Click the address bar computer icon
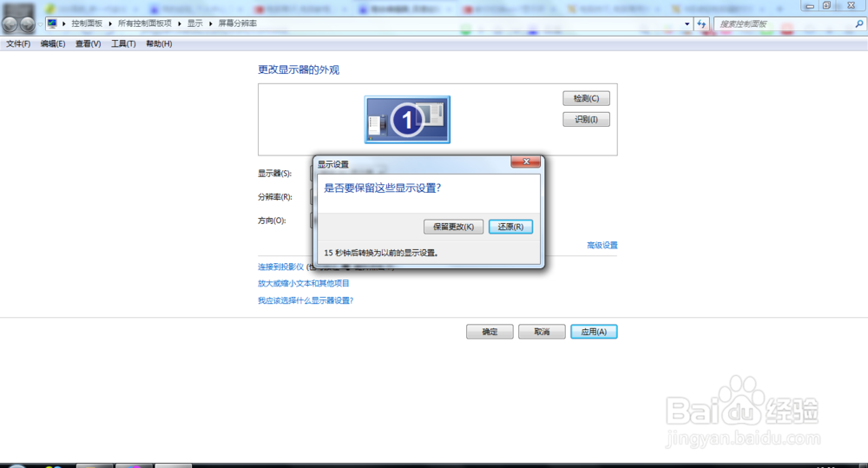The image size is (868, 468). pos(52,23)
